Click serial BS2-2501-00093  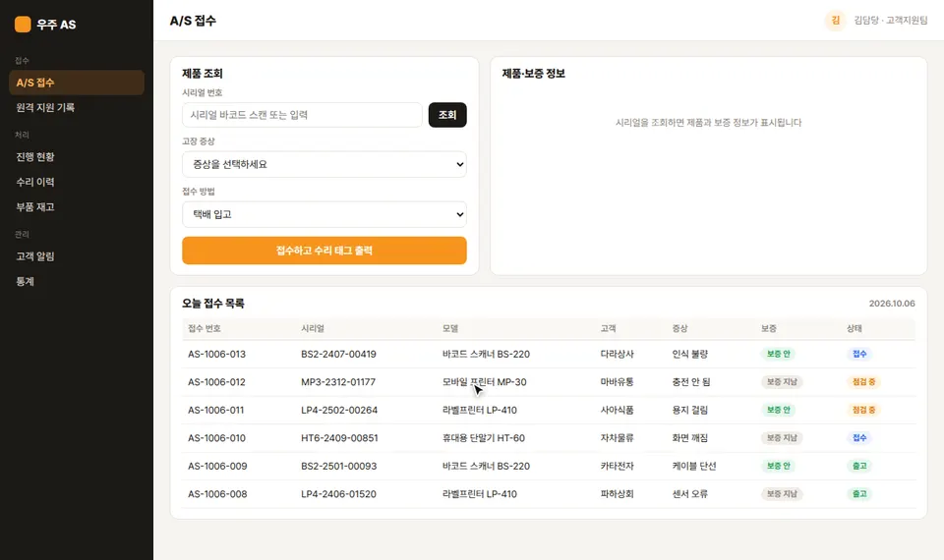(339, 466)
